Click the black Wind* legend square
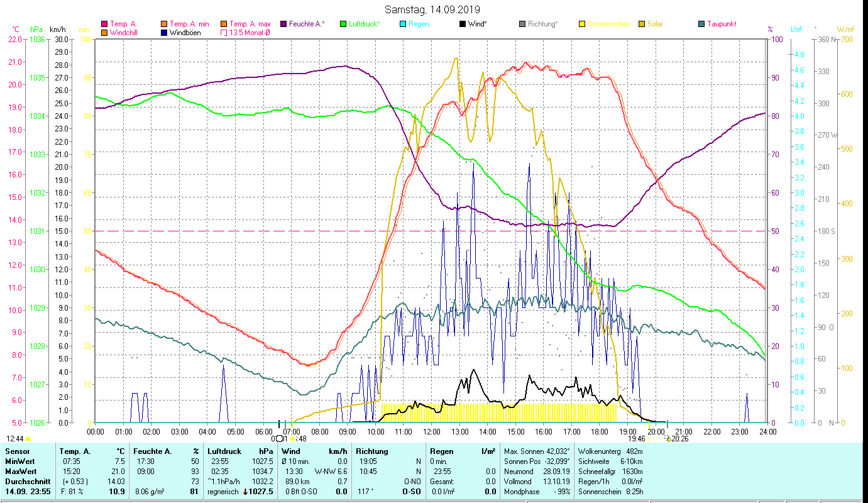The height and width of the screenshot is (503, 868). (463, 25)
